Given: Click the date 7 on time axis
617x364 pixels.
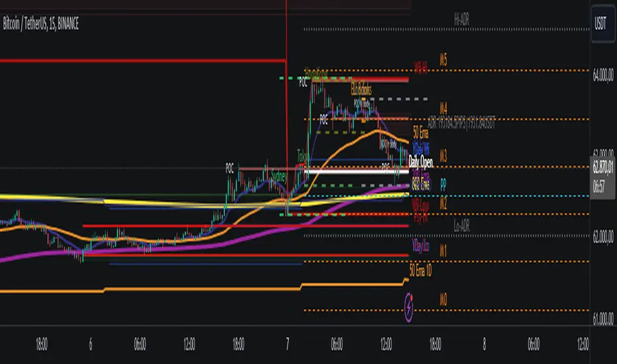Looking at the screenshot, I should [287, 344].
